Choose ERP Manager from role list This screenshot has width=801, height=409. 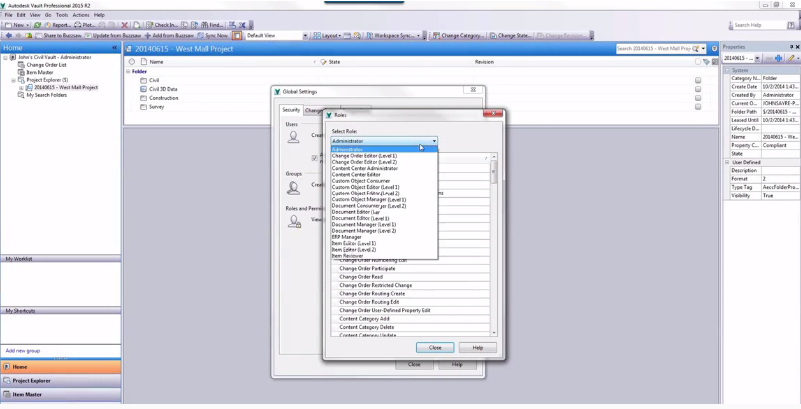[x=384, y=237]
